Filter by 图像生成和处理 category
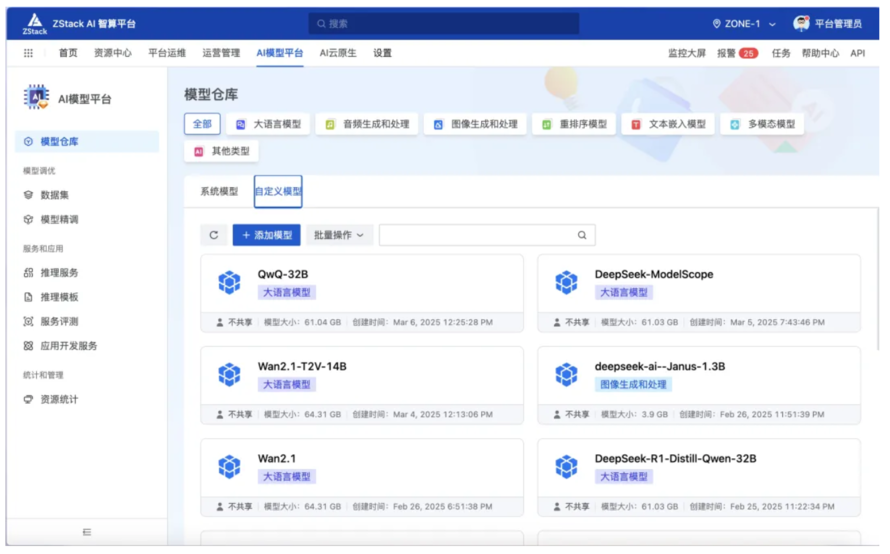Image resolution: width=890 pixels, height=554 pixels. click(475, 124)
